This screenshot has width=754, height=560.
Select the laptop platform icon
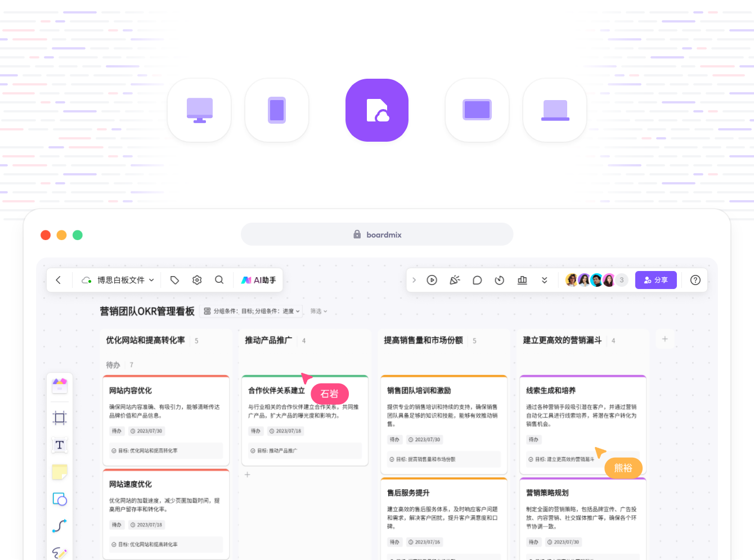(x=555, y=110)
